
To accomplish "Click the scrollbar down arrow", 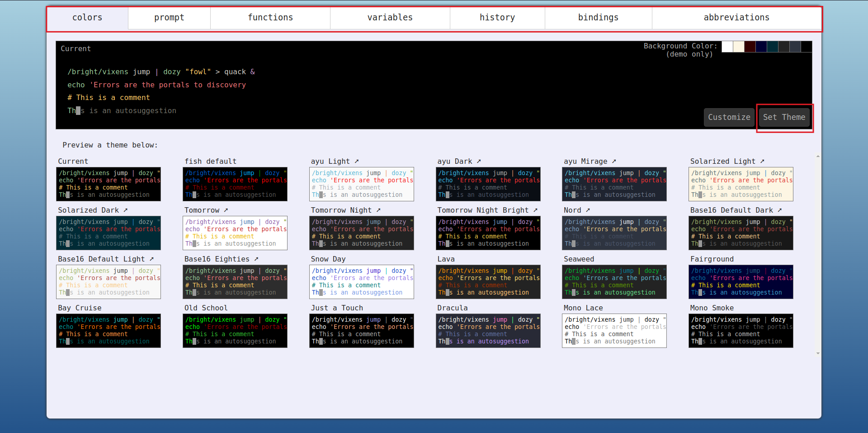I will 817,353.
